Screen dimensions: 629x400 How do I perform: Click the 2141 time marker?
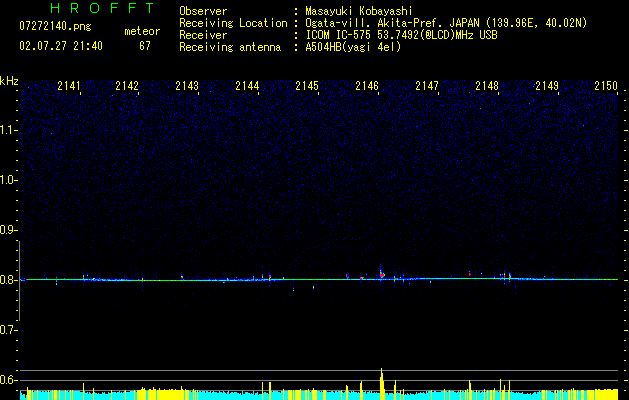pyautogui.click(x=69, y=86)
